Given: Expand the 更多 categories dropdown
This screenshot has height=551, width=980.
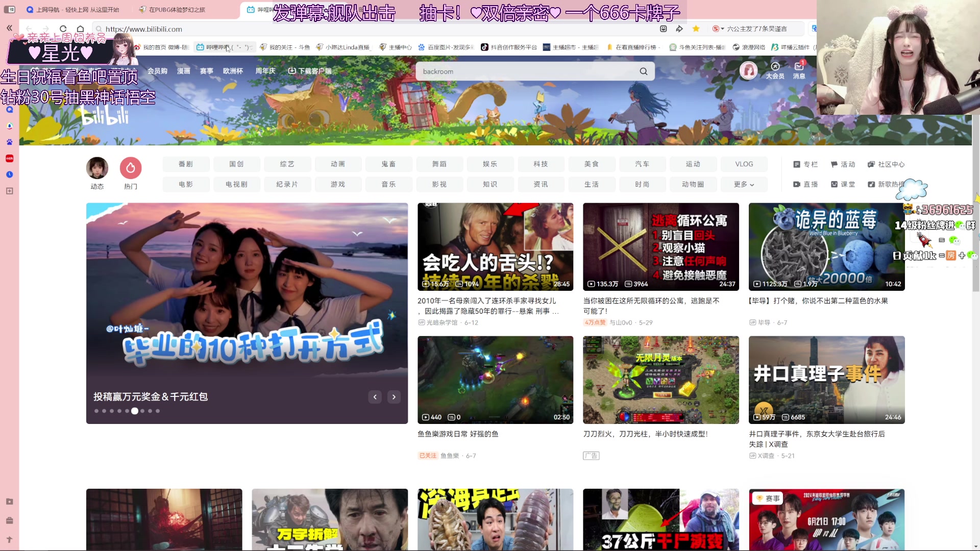Looking at the screenshot, I should tap(744, 184).
